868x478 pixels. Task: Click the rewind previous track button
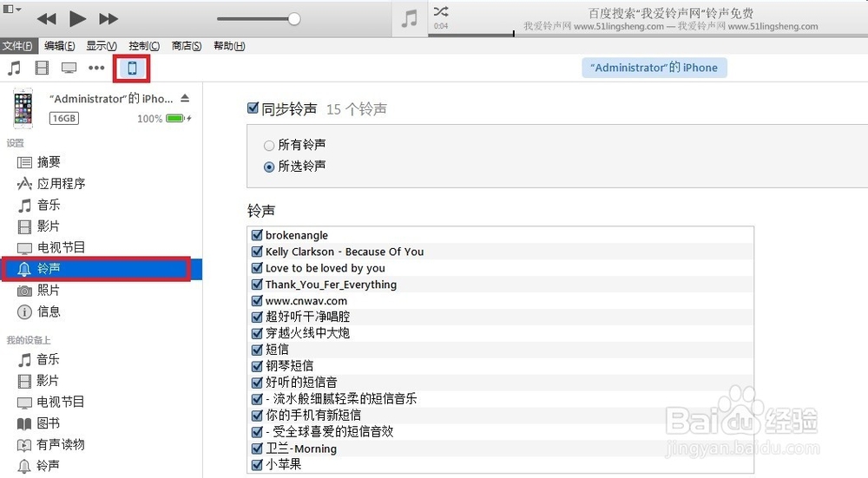(x=47, y=19)
